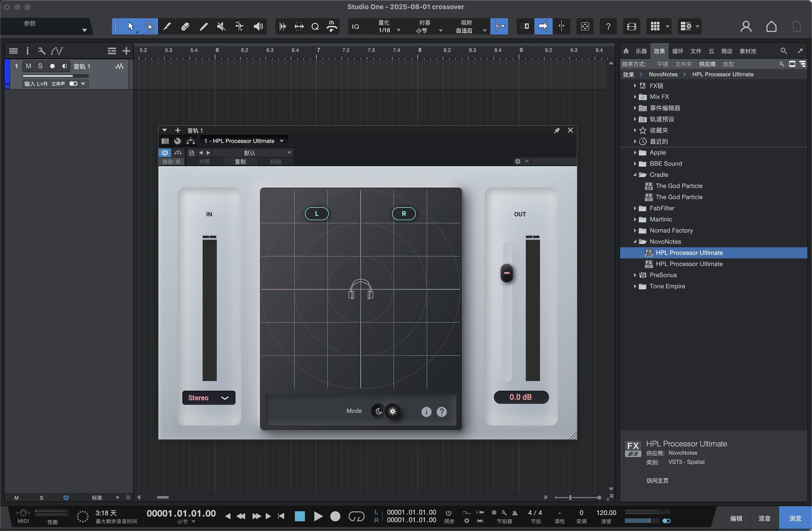Toggle monitor on track 音轨 1
Image resolution: width=812 pixels, height=531 pixels.
[x=64, y=66]
